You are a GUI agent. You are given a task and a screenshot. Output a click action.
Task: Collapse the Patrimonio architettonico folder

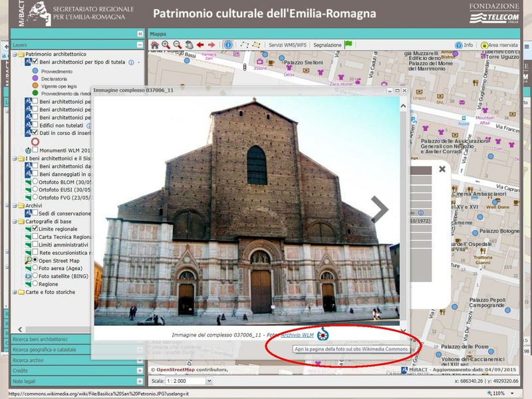[14, 55]
